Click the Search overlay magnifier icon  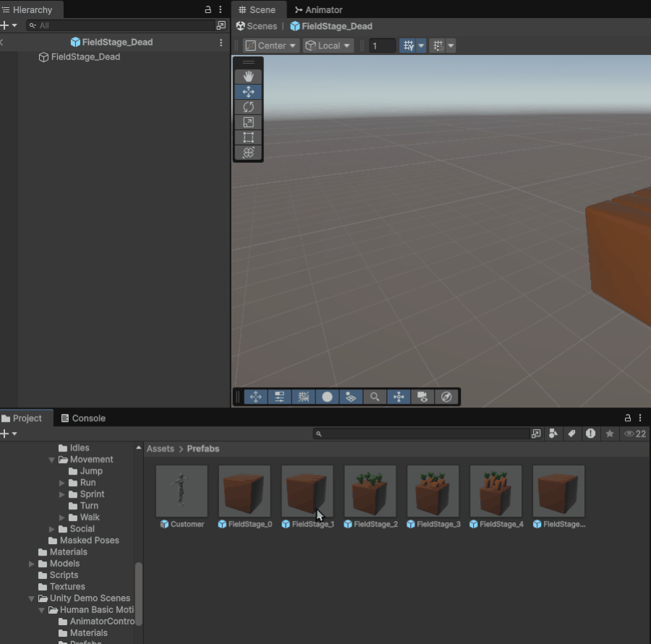pyautogui.click(x=375, y=397)
